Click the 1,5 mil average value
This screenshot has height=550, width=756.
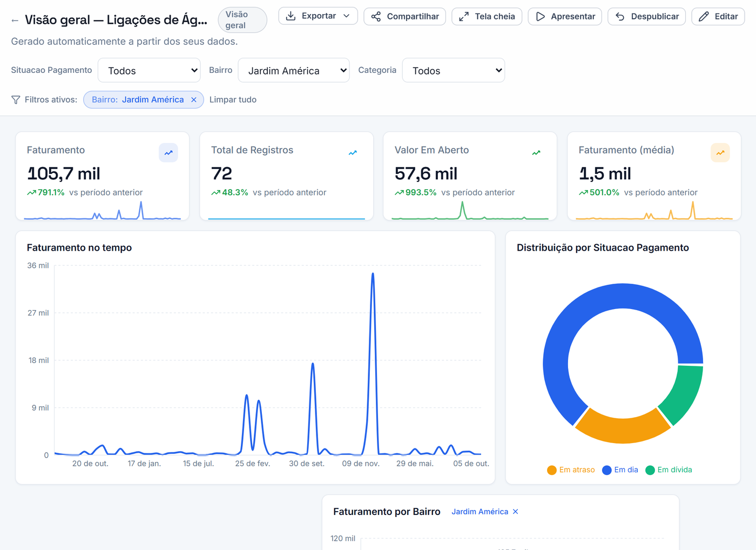pos(605,173)
